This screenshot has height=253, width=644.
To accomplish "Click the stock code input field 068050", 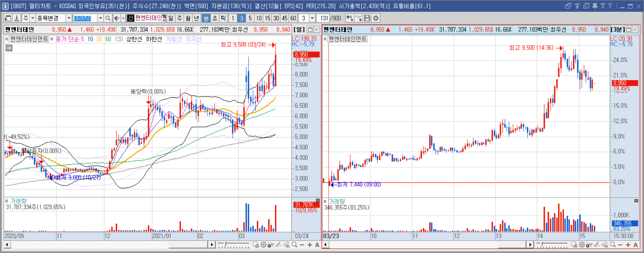I will [x=85, y=18].
